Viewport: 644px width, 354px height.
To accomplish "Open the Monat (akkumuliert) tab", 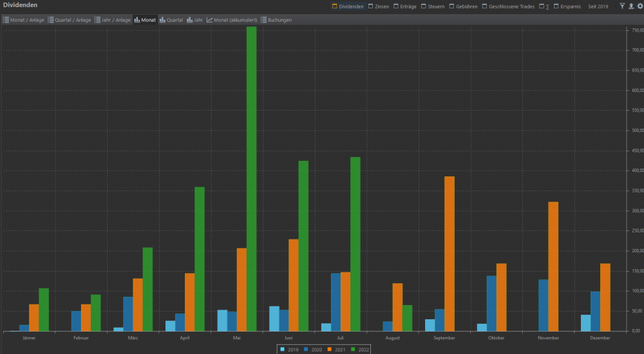I will [x=232, y=20].
